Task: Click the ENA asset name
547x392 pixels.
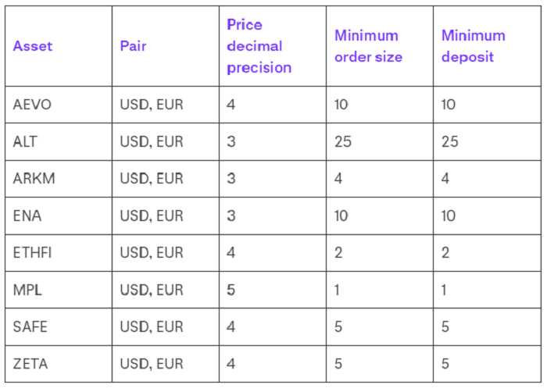Action: pos(27,216)
